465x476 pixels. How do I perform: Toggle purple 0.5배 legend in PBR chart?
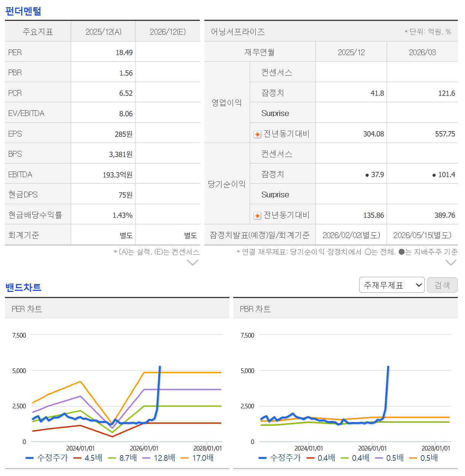pos(389,458)
